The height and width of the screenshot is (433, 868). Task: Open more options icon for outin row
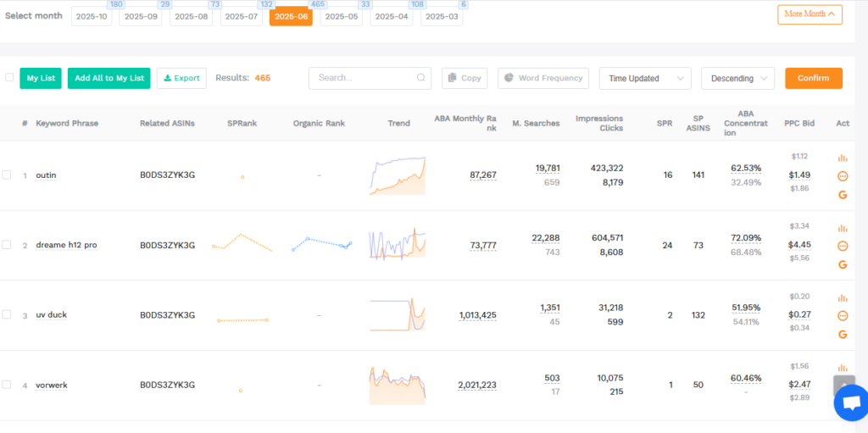(843, 176)
